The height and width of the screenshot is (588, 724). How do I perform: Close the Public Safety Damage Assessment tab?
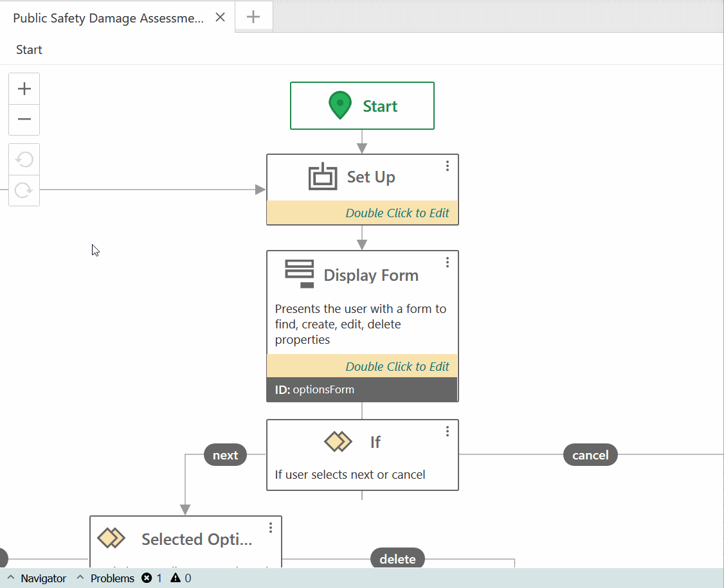pyautogui.click(x=220, y=18)
